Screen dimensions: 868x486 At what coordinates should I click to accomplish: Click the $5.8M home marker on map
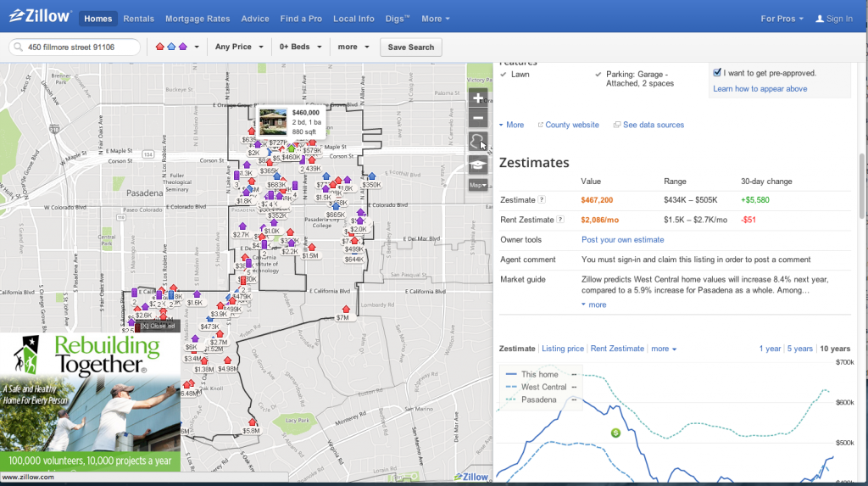coord(252,423)
